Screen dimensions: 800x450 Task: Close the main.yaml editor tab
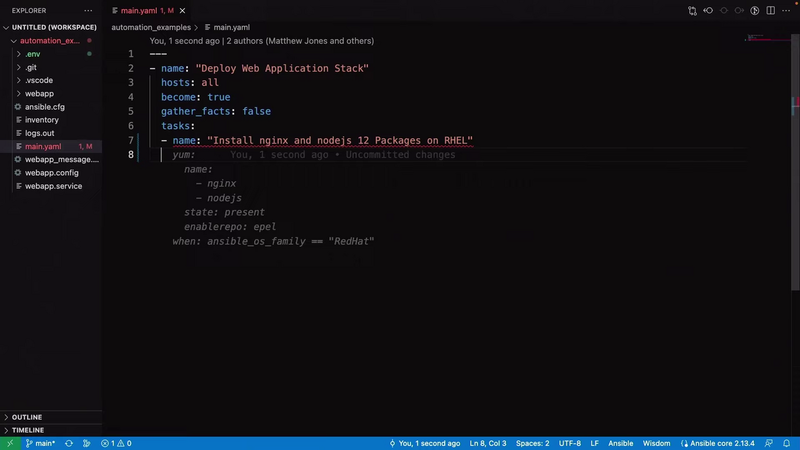(182, 10)
